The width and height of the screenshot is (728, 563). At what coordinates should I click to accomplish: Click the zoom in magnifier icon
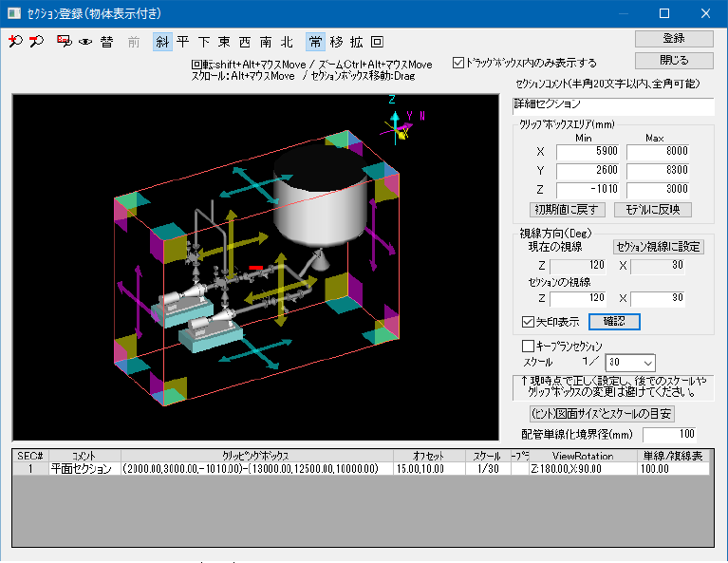click(16, 42)
